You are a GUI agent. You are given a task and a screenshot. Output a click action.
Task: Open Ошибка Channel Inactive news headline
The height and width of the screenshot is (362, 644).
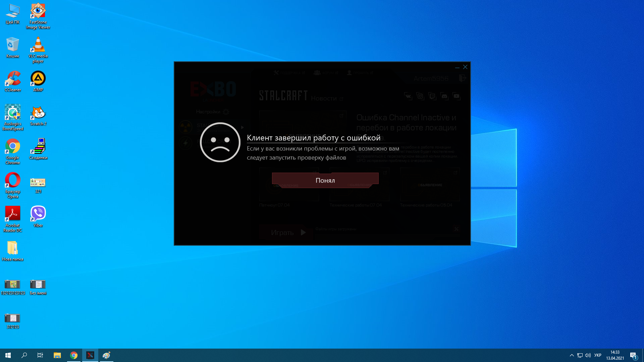(406, 127)
